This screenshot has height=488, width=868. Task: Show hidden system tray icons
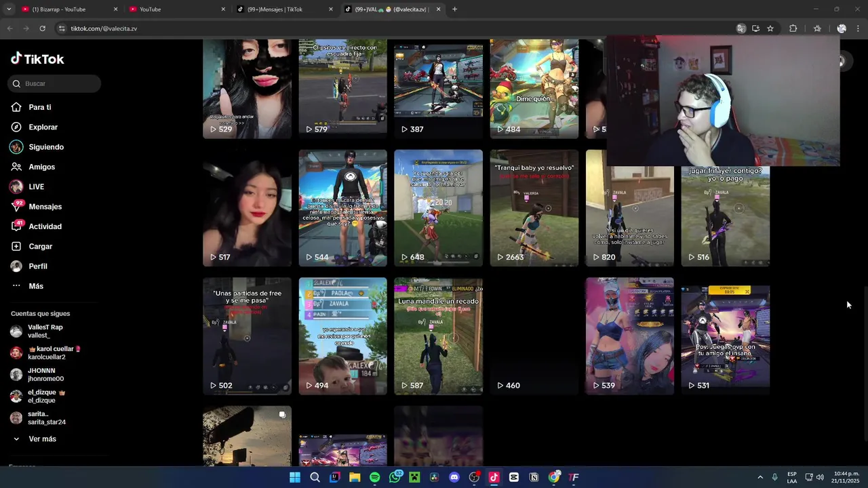760,477
